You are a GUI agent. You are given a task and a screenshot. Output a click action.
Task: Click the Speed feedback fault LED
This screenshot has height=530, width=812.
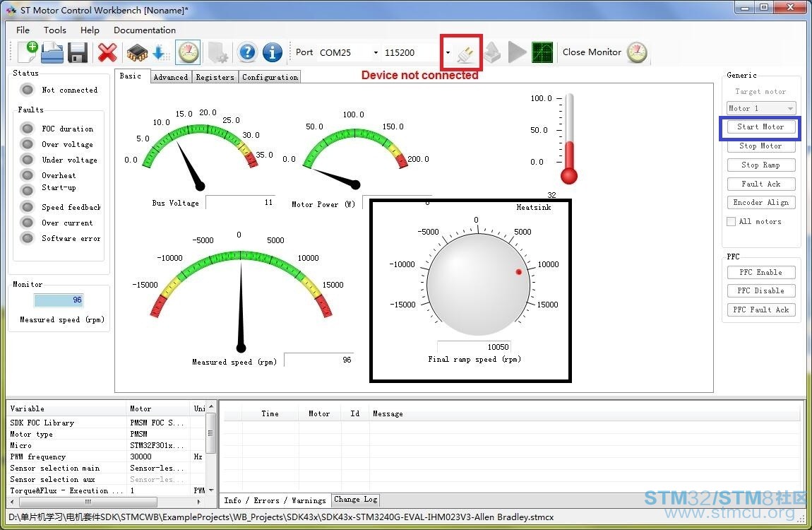pos(28,207)
